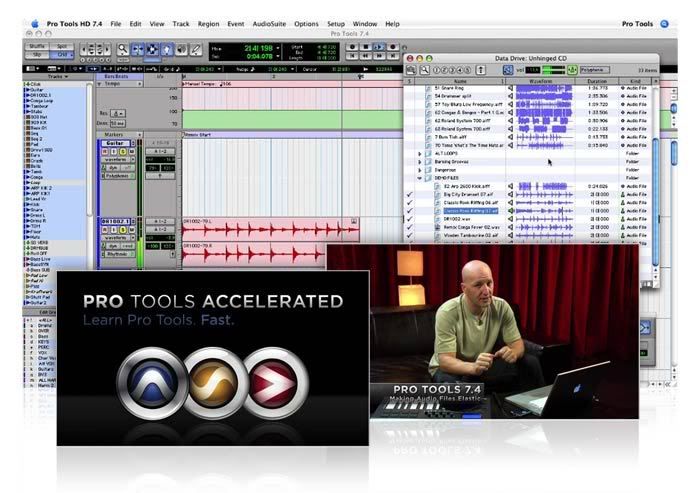Click the Fast Forward transport button
Viewport: 700px width, 493px height.
pos(379,55)
